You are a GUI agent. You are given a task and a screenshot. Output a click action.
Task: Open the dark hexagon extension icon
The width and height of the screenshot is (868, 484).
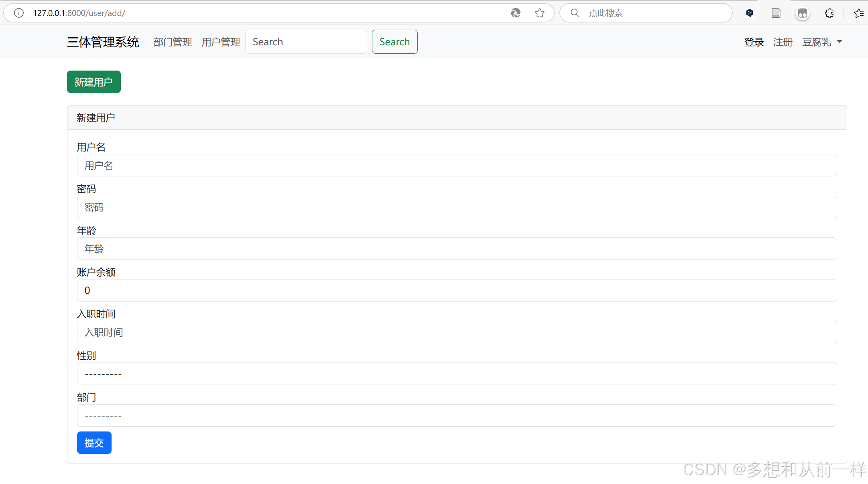click(x=749, y=13)
